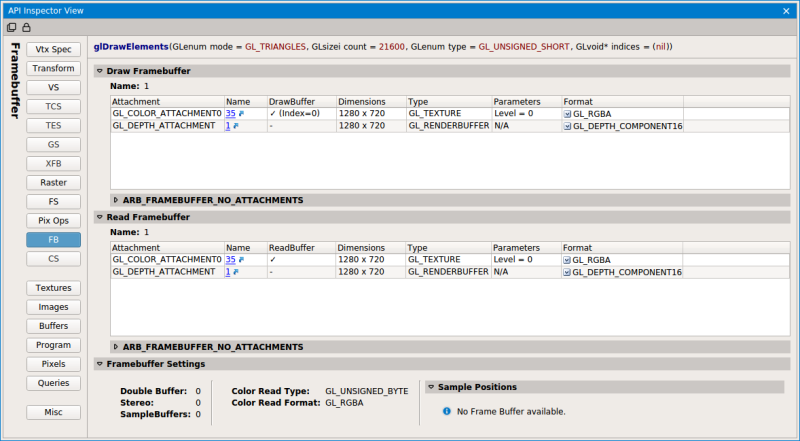Open the Misc view

coord(54,412)
